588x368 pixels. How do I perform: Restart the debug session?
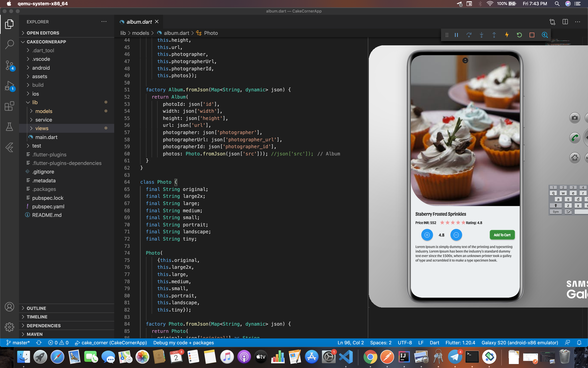point(519,35)
